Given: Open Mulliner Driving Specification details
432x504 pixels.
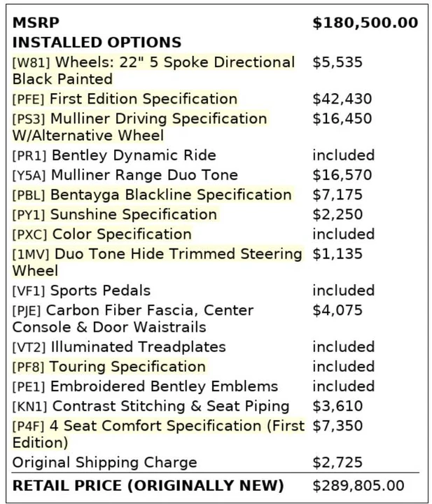Looking at the screenshot, I should (x=139, y=127).
